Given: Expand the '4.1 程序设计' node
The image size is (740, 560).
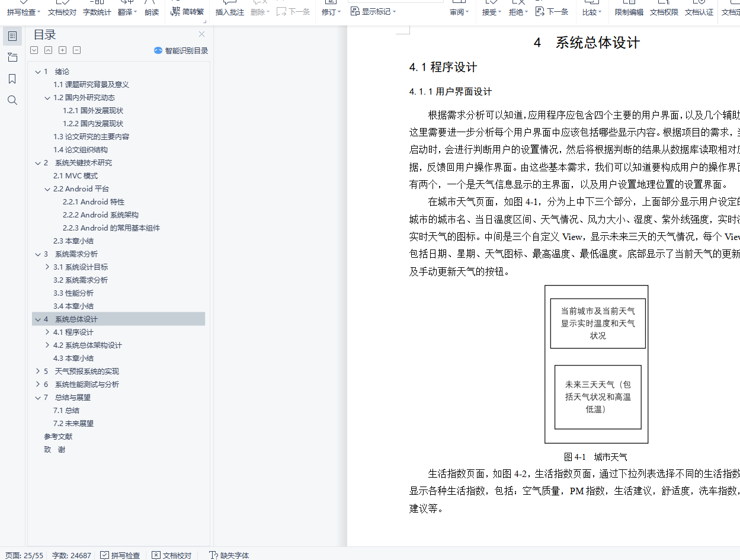Looking at the screenshot, I should (47, 332).
